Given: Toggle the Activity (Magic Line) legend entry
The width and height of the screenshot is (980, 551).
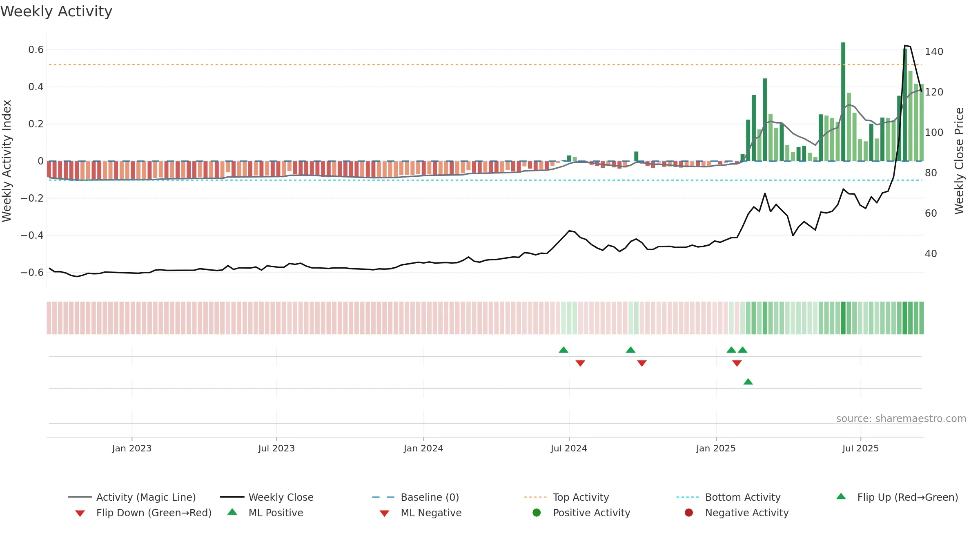Looking at the screenshot, I should click(x=132, y=497).
